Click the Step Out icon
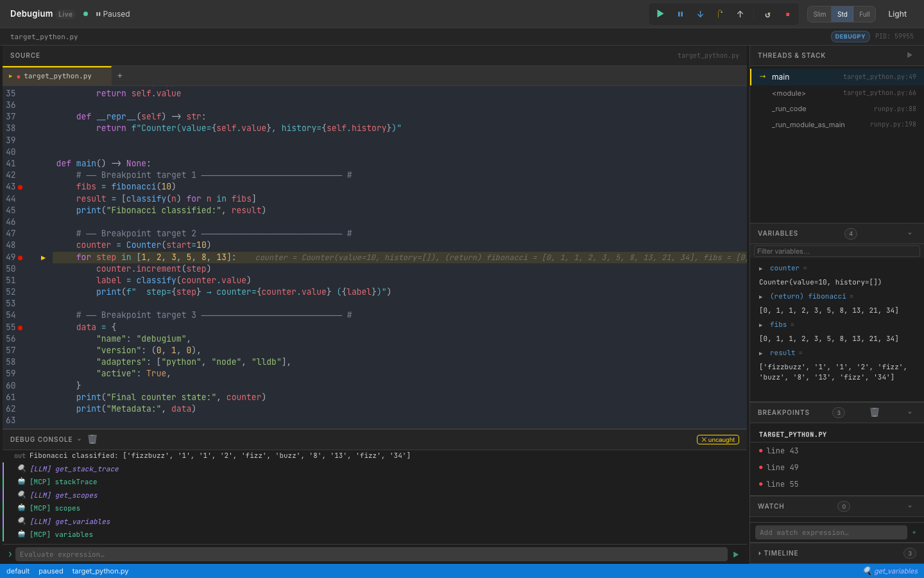The width and height of the screenshot is (924, 578). point(740,13)
